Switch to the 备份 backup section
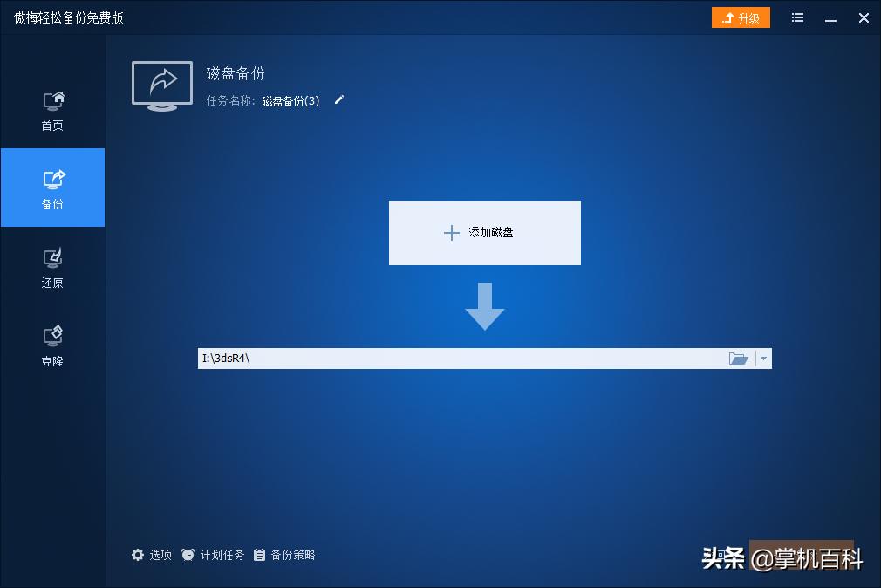Screen dimensions: 881x588 tap(51, 188)
